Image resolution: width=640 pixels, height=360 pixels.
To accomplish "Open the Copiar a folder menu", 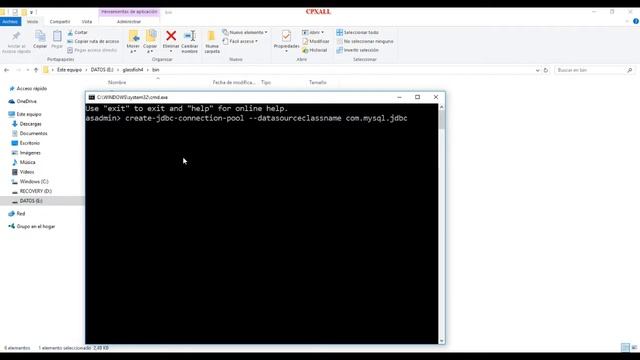I will point(151,42).
